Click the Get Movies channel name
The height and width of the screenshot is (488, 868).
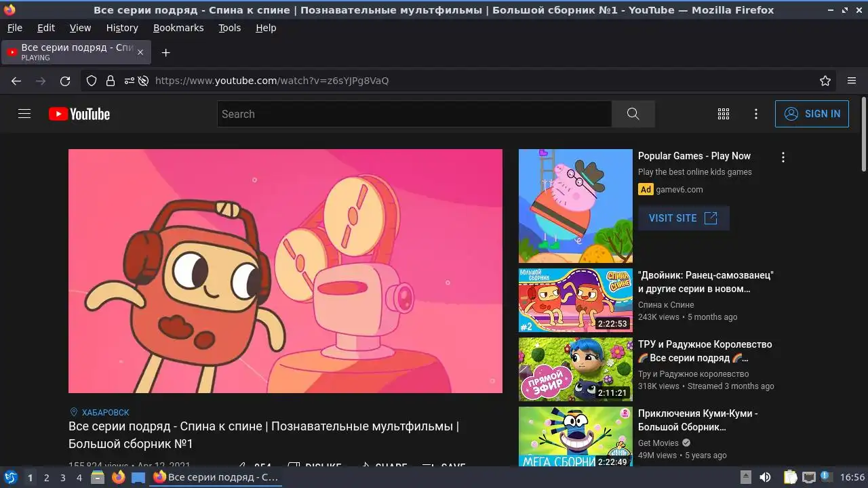658,443
